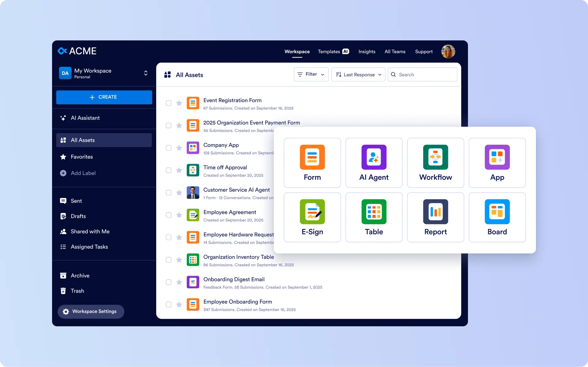Screen dimensions: 588x367
Task: Switch to the Templates tab
Action: [333, 51]
